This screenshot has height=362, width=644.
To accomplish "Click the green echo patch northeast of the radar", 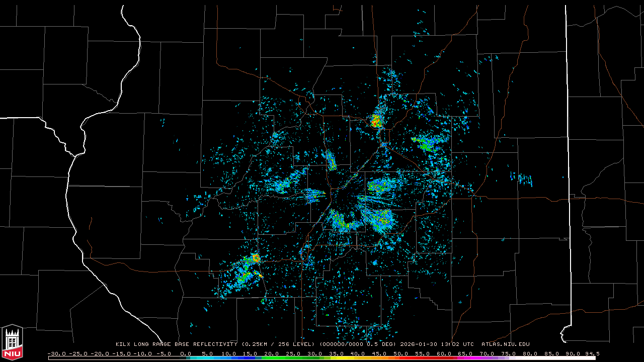I will [427, 144].
